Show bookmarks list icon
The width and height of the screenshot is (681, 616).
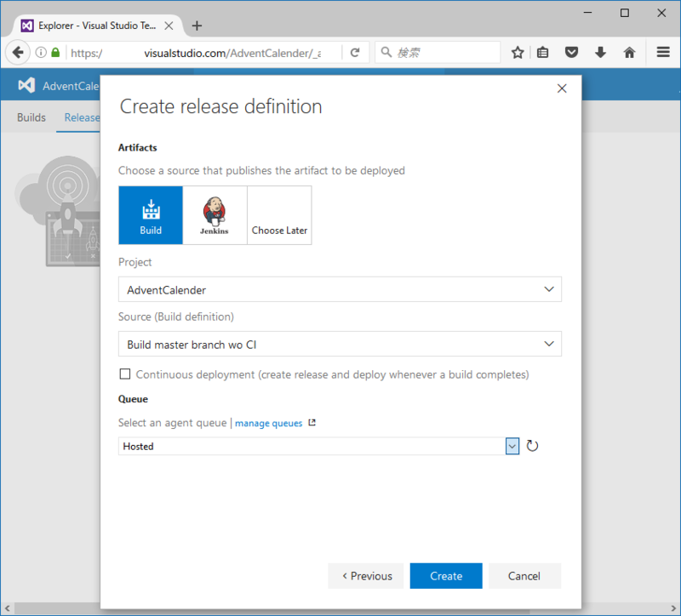542,53
